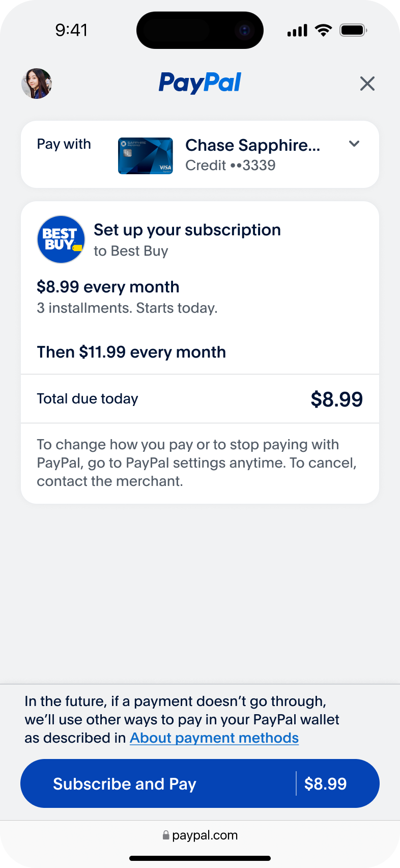Tap the Chase Sapphire card image
Image resolution: width=400 pixels, height=868 pixels.
(x=146, y=156)
